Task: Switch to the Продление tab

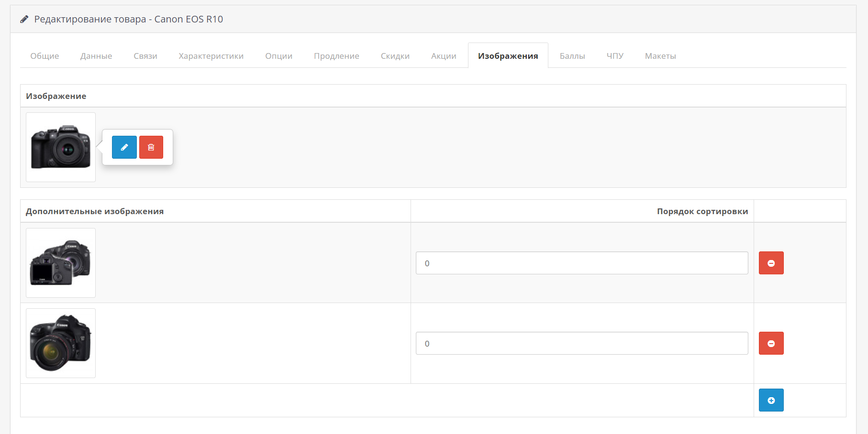Action: [336, 56]
